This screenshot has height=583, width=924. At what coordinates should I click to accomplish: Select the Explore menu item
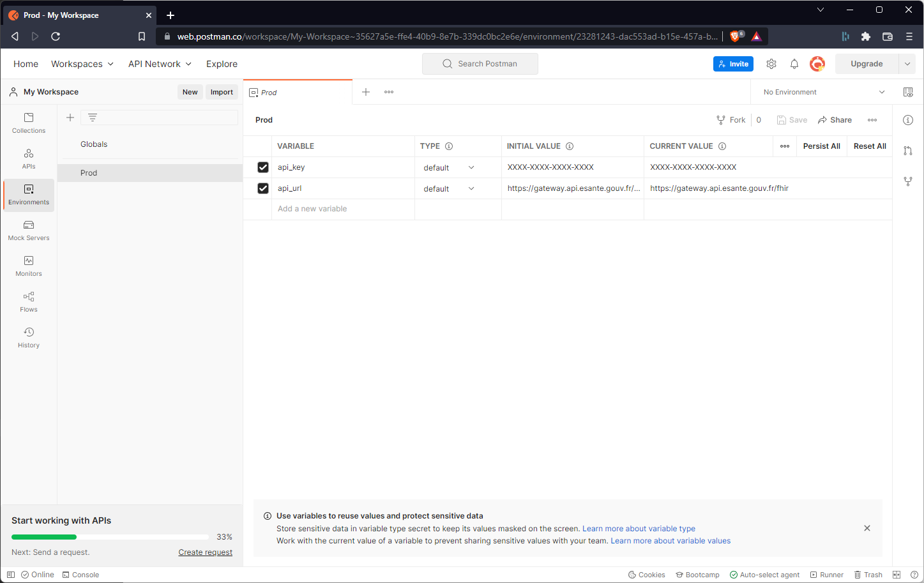(222, 64)
